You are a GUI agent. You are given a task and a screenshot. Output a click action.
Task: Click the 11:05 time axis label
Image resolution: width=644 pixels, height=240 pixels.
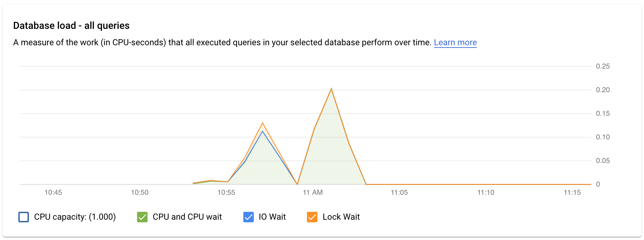point(399,192)
